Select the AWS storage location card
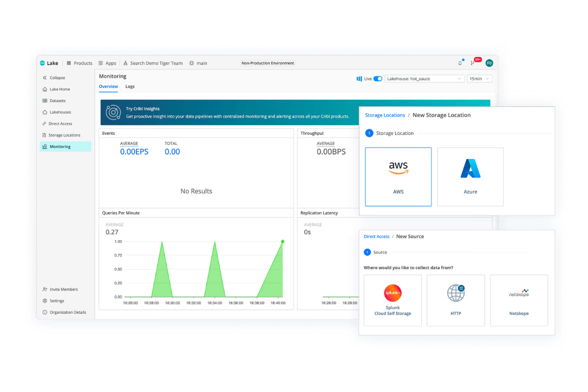588x392 pixels. pyautogui.click(x=398, y=177)
